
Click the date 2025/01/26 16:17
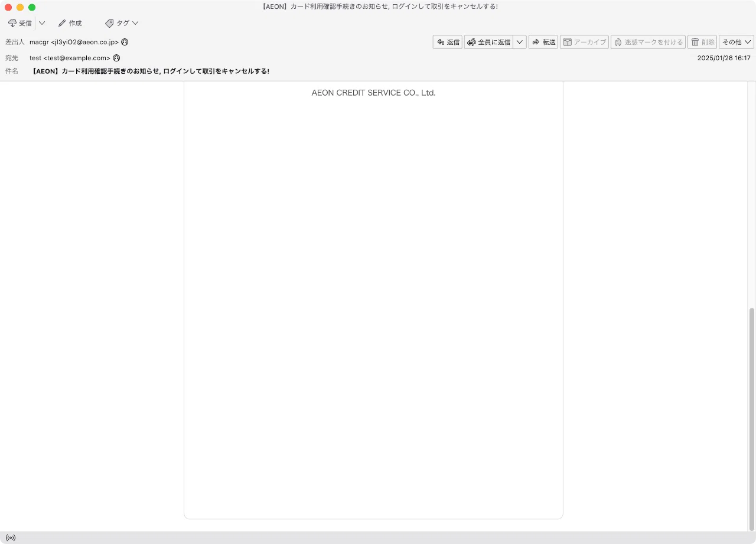tap(724, 58)
